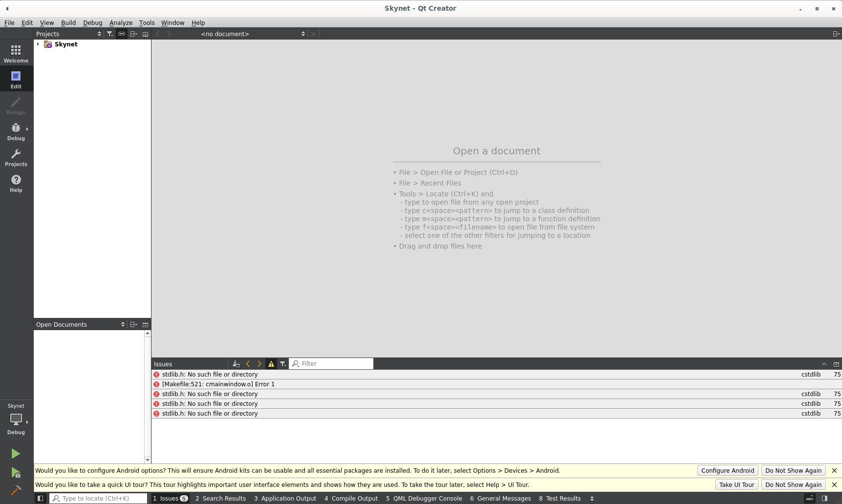The height and width of the screenshot is (504, 842).
Task: Open the Tools menu
Action: [147, 22]
